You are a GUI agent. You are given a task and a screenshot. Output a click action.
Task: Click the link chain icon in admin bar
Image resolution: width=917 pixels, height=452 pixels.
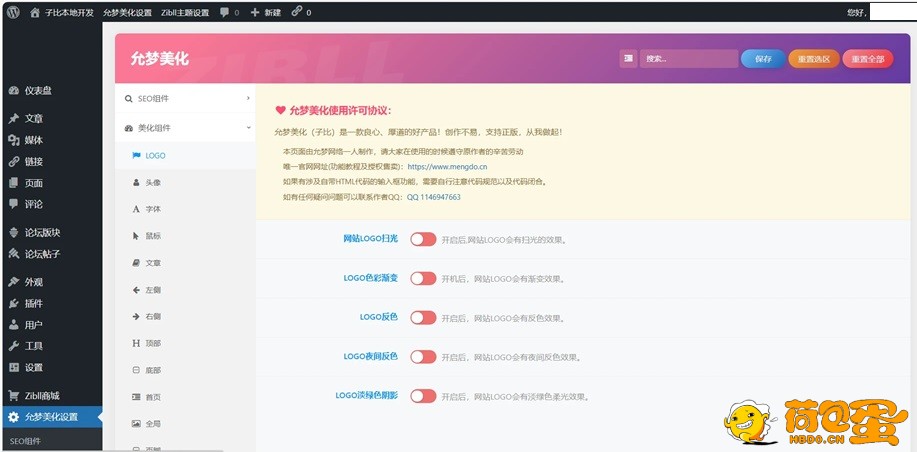[x=297, y=11]
